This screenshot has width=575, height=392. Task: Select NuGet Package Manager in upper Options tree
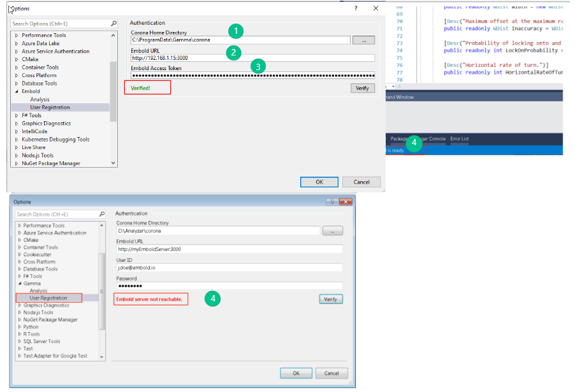pos(51,164)
